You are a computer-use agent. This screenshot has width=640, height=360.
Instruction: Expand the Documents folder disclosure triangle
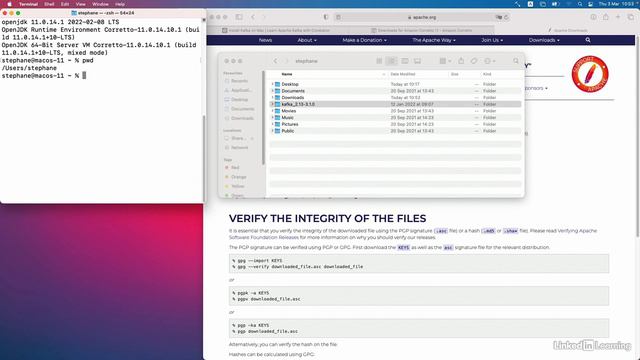tap(272, 91)
